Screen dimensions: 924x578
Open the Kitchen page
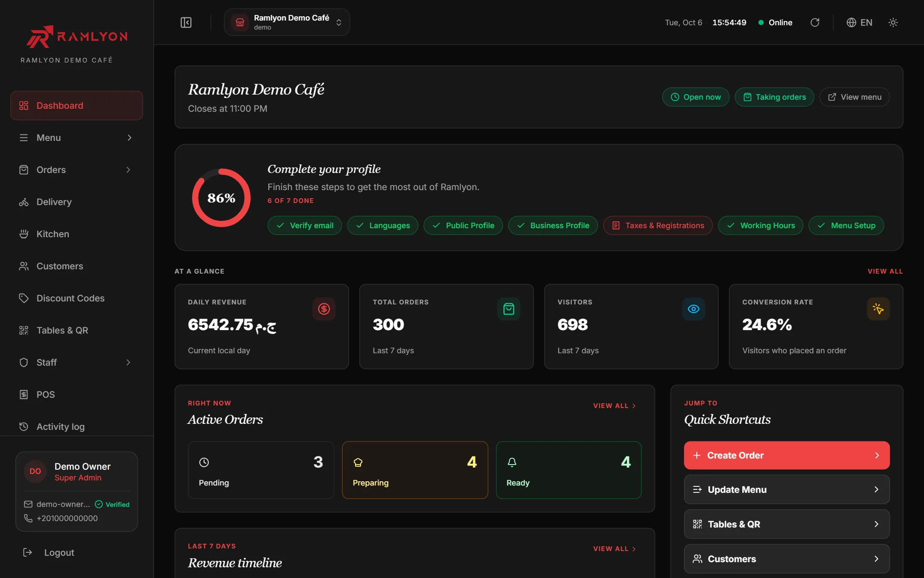tap(77, 234)
